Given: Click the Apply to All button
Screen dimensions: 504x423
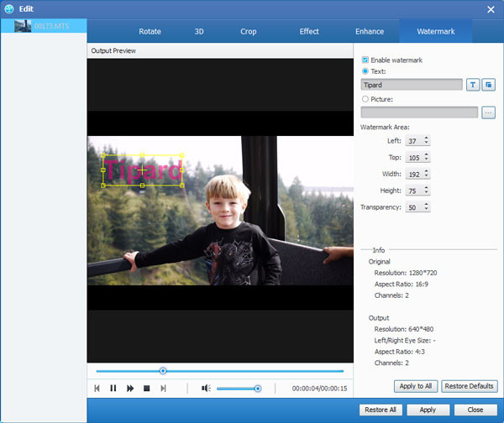Looking at the screenshot, I should coord(416,386).
